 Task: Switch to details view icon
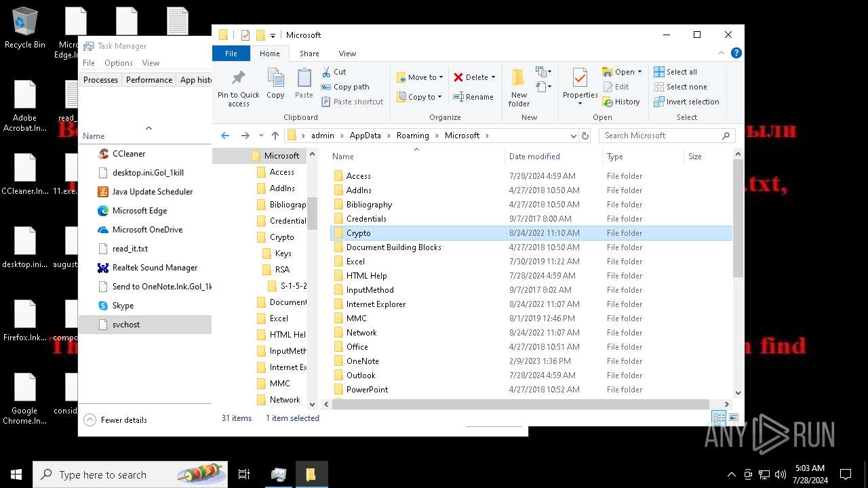click(719, 418)
